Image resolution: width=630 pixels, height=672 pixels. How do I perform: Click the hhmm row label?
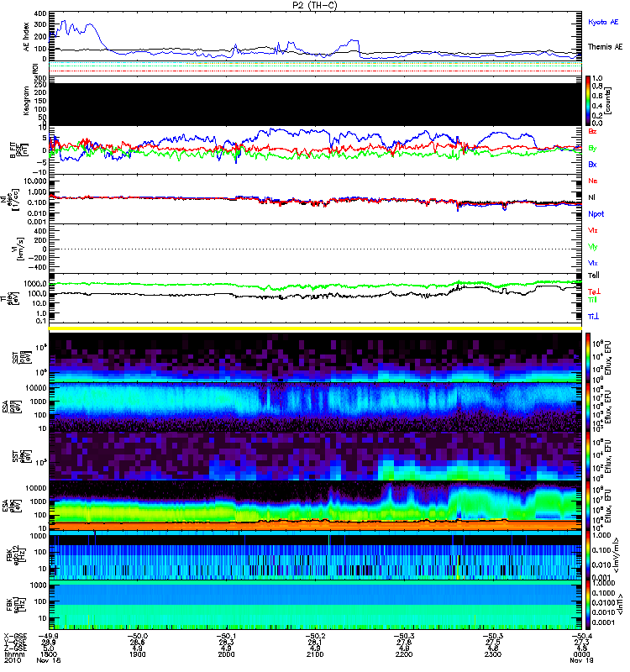[x=14, y=654]
